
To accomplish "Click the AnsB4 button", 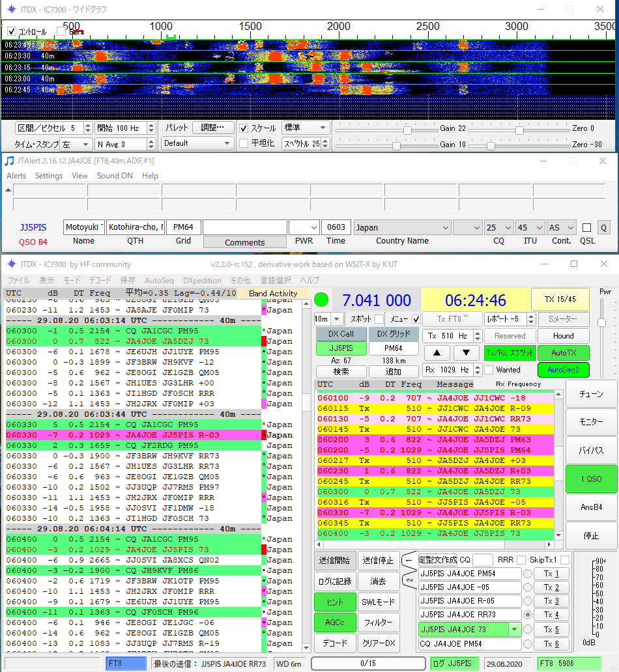I will 591,507.
